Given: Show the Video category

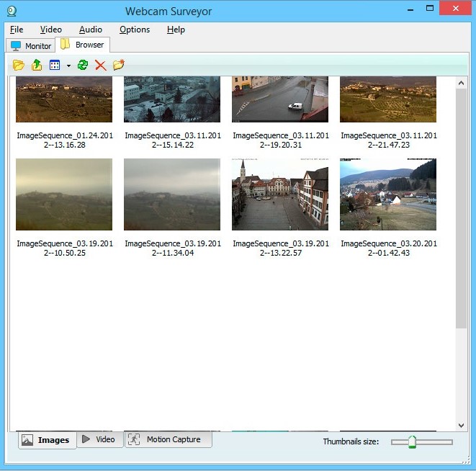Looking at the screenshot, I should [x=99, y=439].
